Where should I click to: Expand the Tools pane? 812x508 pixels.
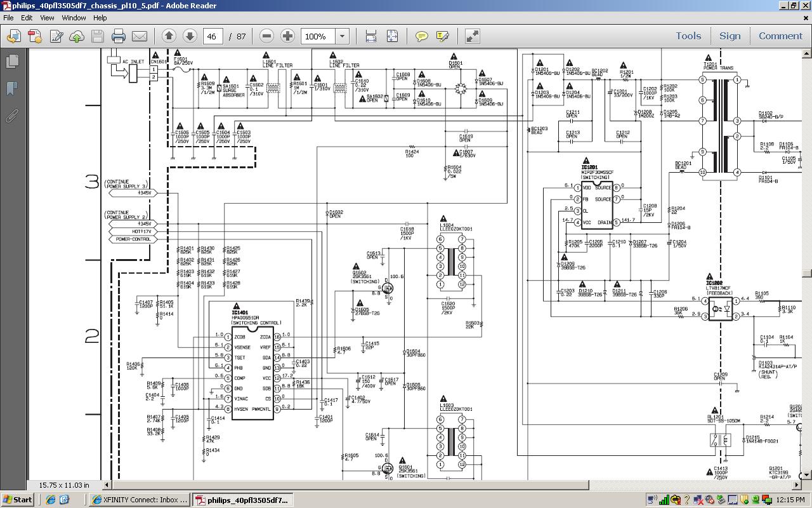tap(688, 36)
